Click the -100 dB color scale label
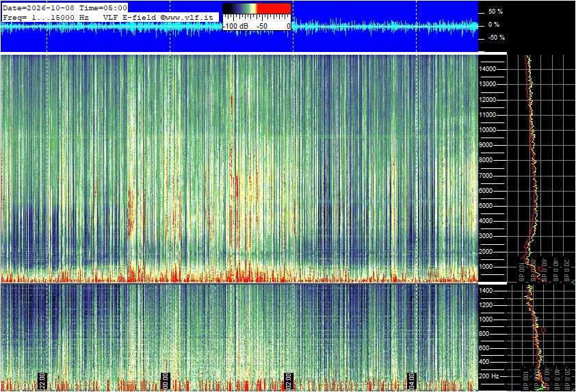Viewport: 576px width, 392px height. [x=236, y=26]
